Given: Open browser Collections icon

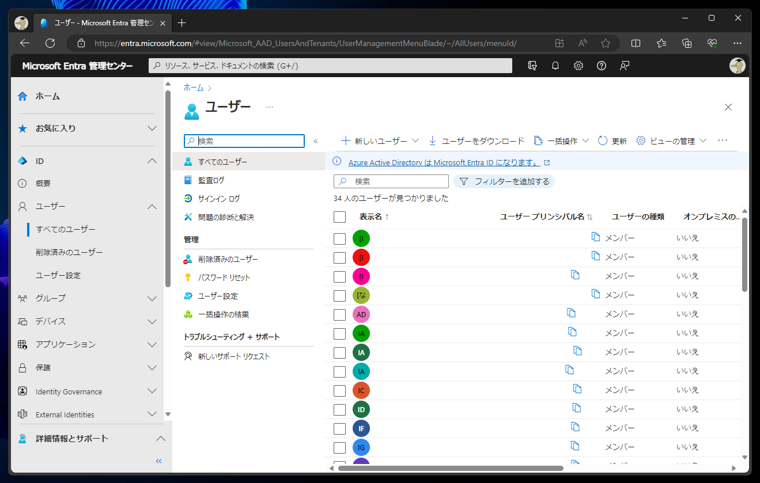Looking at the screenshot, I should coord(687,44).
